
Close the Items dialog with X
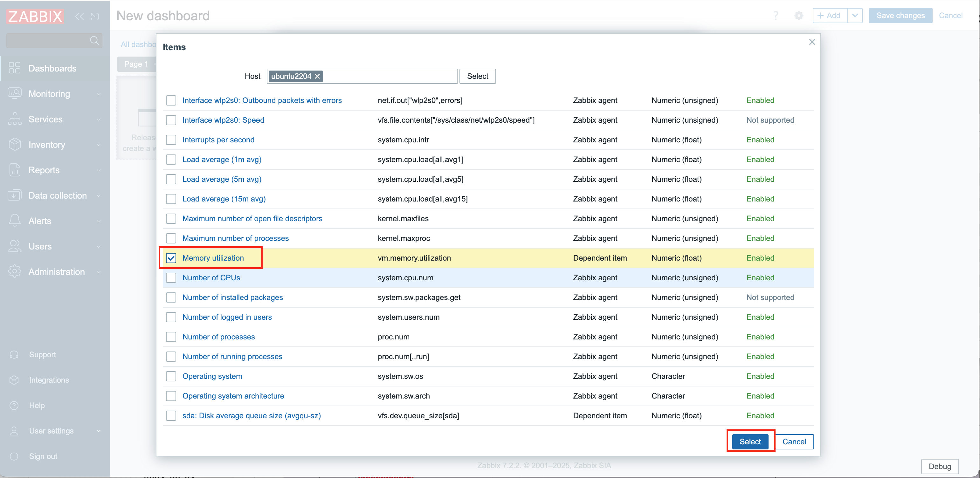pyautogui.click(x=812, y=42)
